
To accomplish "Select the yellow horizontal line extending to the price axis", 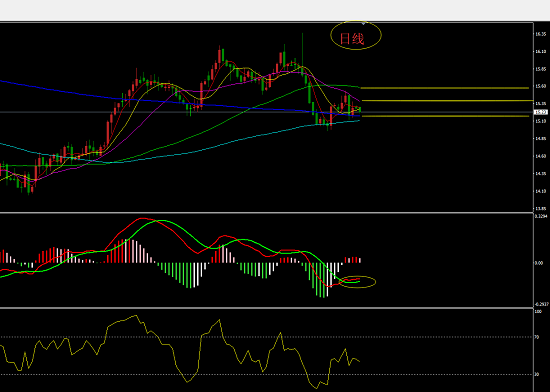I will point(447,101).
